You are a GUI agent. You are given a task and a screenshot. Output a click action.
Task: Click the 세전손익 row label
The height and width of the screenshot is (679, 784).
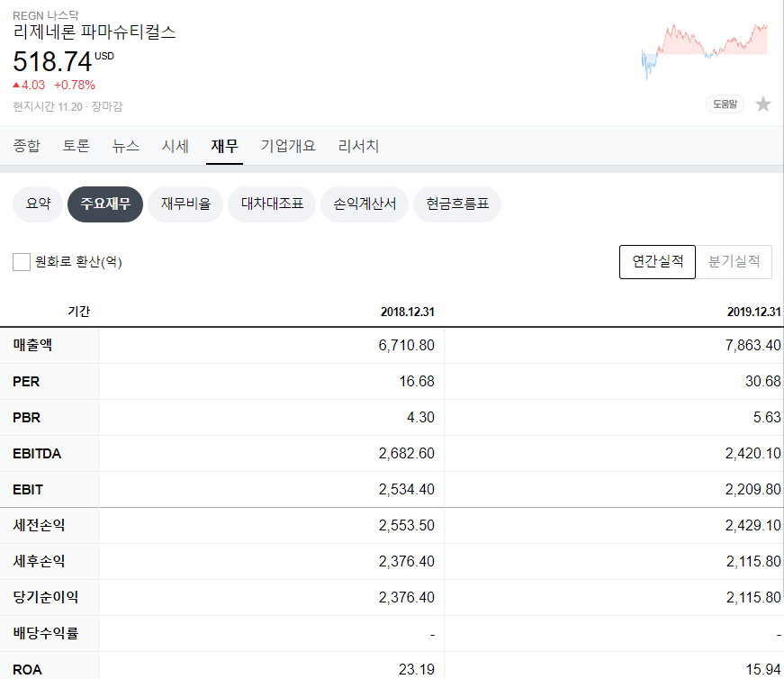[39, 525]
